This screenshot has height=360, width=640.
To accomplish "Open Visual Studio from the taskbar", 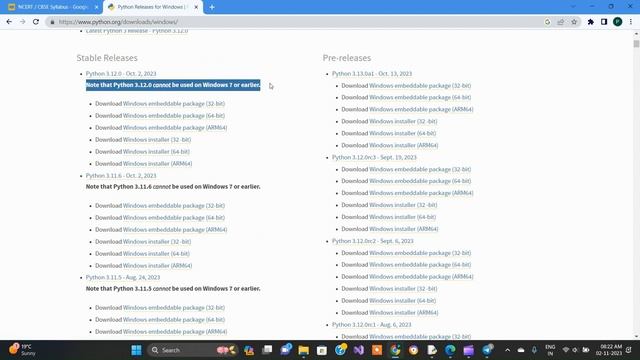I will 358,350.
